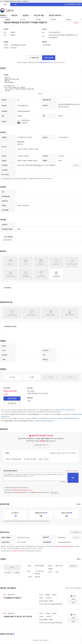Apply via 이메일 지원 button
Image resolution: width=82 pixels, height=644 pixels.
click(12, 403)
